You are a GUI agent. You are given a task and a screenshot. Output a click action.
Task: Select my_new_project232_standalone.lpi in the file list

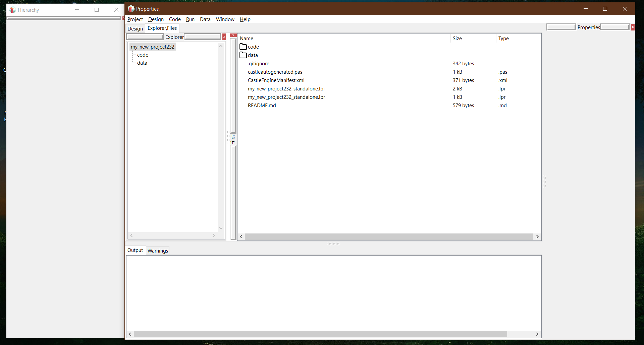[286, 88]
